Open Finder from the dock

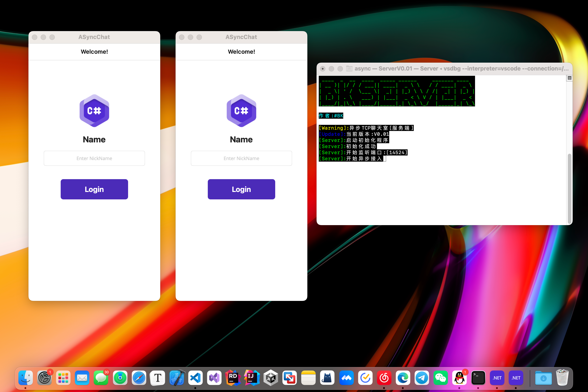25,378
